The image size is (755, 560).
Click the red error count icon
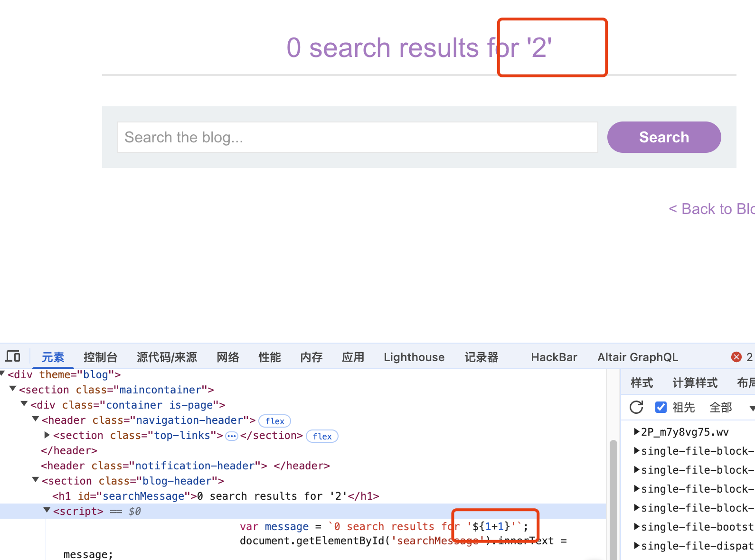[x=736, y=357]
